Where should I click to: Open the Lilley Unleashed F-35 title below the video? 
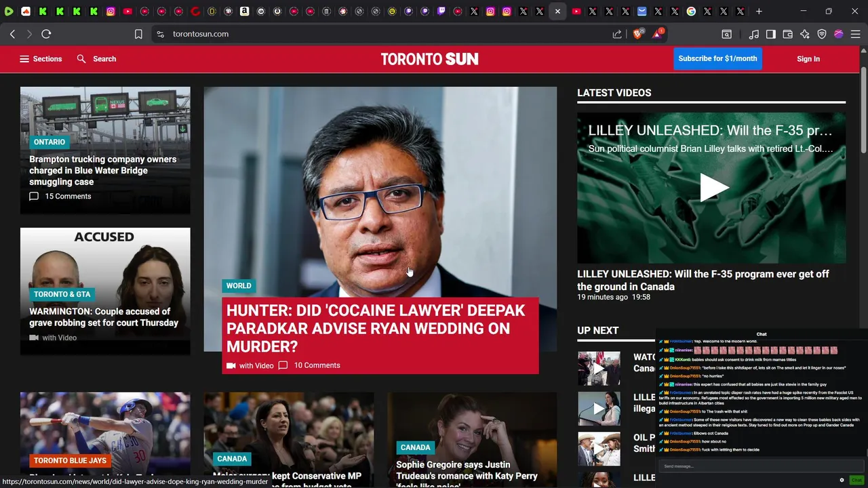coord(703,281)
